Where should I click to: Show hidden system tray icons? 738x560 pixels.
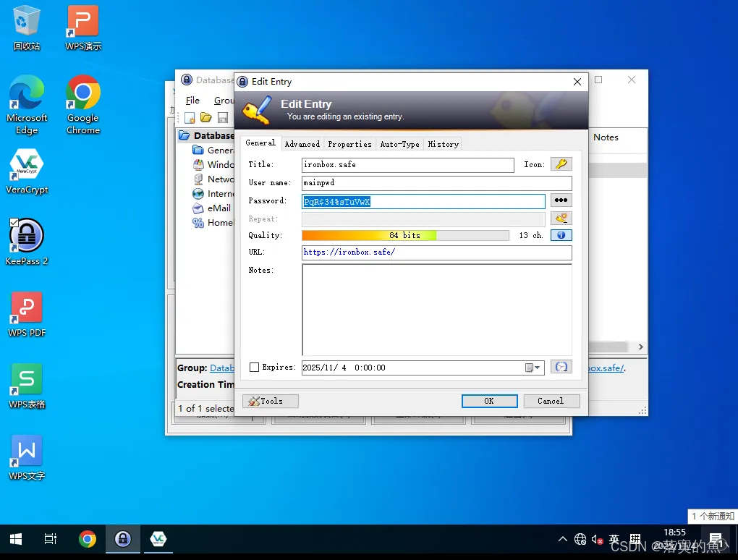pos(562,539)
